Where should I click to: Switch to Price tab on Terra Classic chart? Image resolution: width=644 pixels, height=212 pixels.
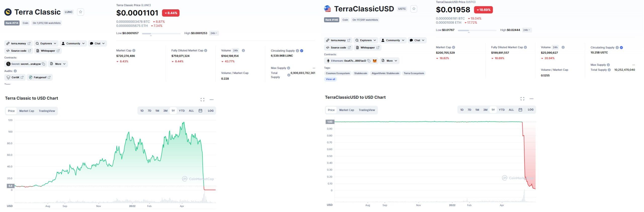[x=11, y=111]
